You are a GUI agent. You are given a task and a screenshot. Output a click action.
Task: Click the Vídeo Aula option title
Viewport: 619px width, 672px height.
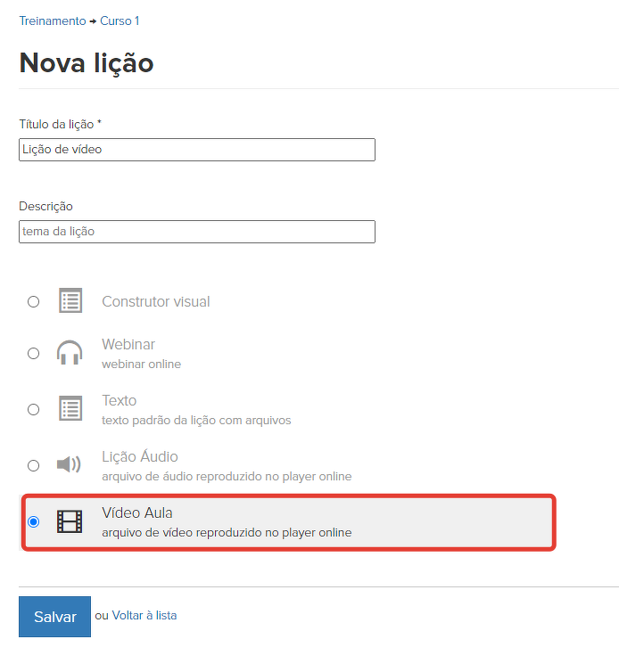point(137,512)
